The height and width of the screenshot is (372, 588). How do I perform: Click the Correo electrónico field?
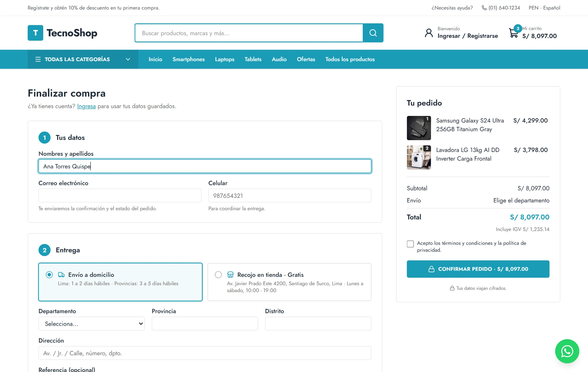(120, 196)
